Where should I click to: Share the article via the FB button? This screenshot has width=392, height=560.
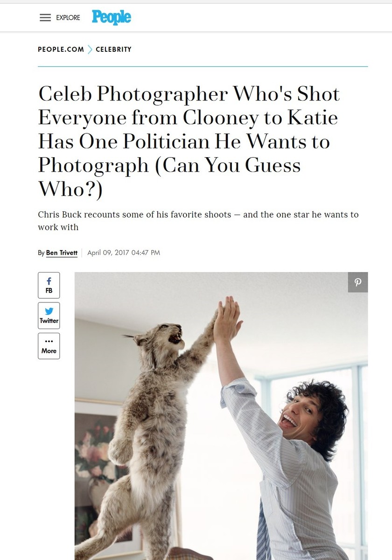pos(49,285)
